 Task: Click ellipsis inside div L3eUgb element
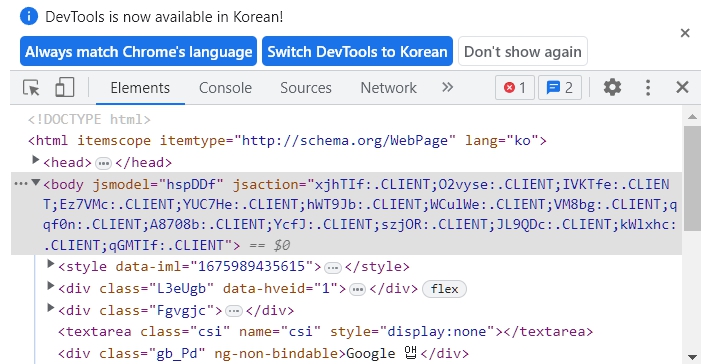tap(357, 289)
